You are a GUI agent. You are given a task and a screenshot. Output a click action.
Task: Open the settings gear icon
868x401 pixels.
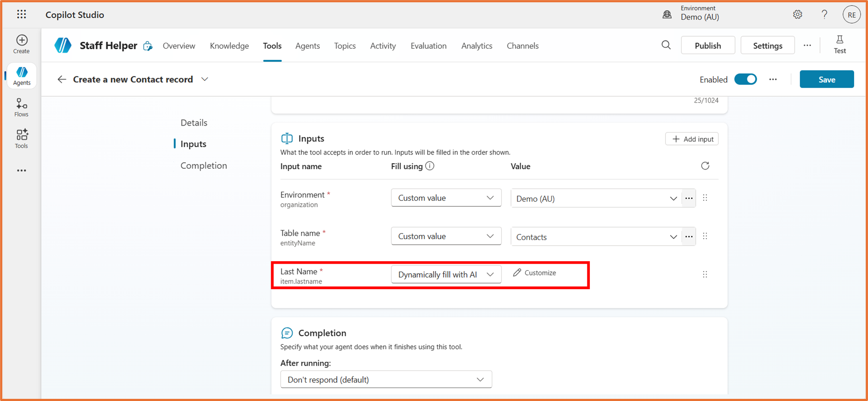pyautogui.click(x=797, y=15)
